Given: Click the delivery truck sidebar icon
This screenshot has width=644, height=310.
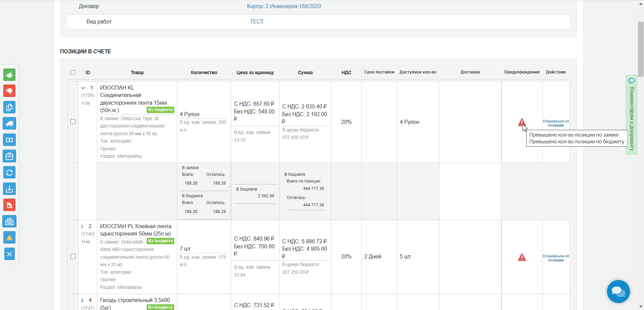Looking at the screenshot, I should click(x=9, y=123).
